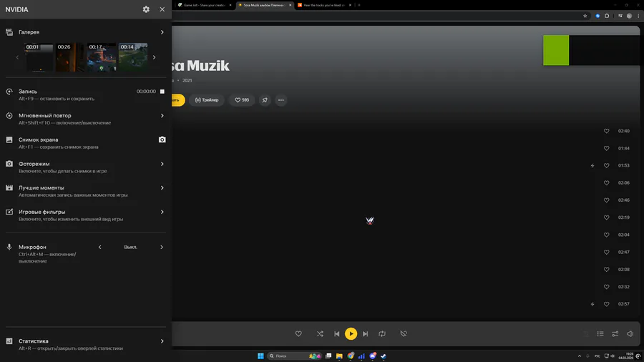Screen dimensions: 644x362
Task: Open the browser three-dot menu
Action: tap(638, 16)
